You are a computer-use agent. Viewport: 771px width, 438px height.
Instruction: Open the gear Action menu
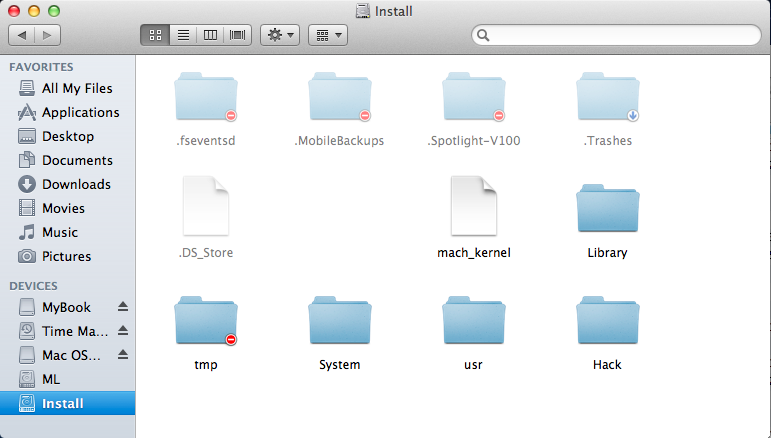click(x=280, y=35)
